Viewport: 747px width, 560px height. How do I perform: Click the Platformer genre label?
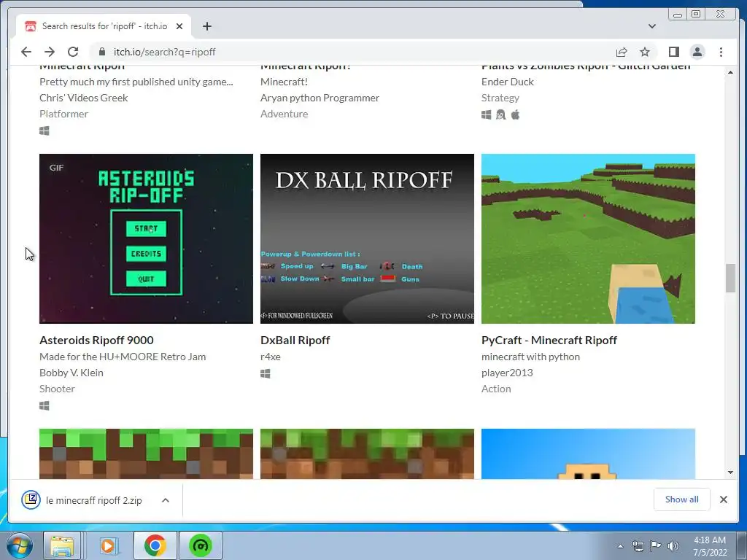[x=64, y=114]
